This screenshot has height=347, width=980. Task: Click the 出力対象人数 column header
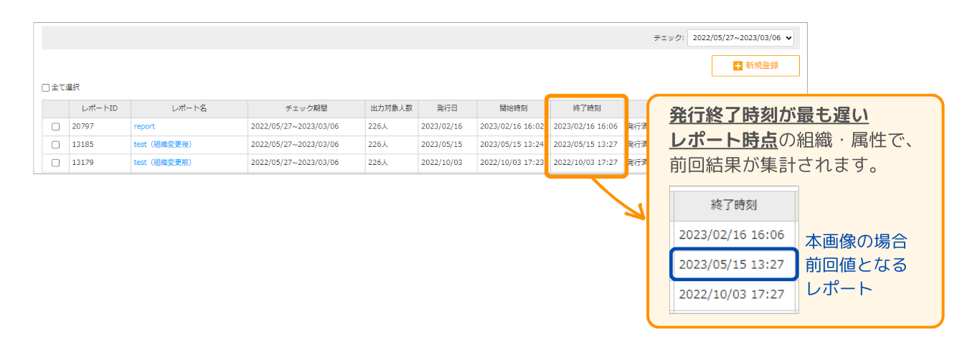tap(391, 108)
